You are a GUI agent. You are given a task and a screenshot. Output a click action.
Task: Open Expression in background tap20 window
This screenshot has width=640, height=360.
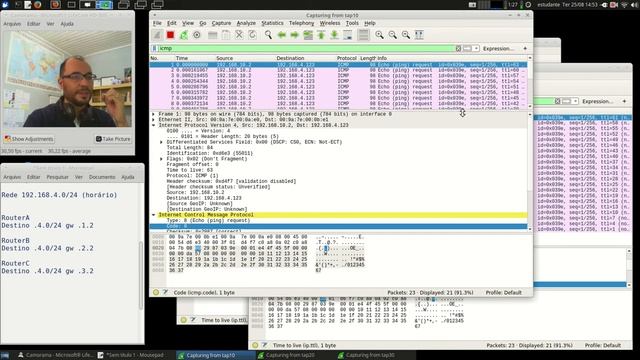[598, 101]
